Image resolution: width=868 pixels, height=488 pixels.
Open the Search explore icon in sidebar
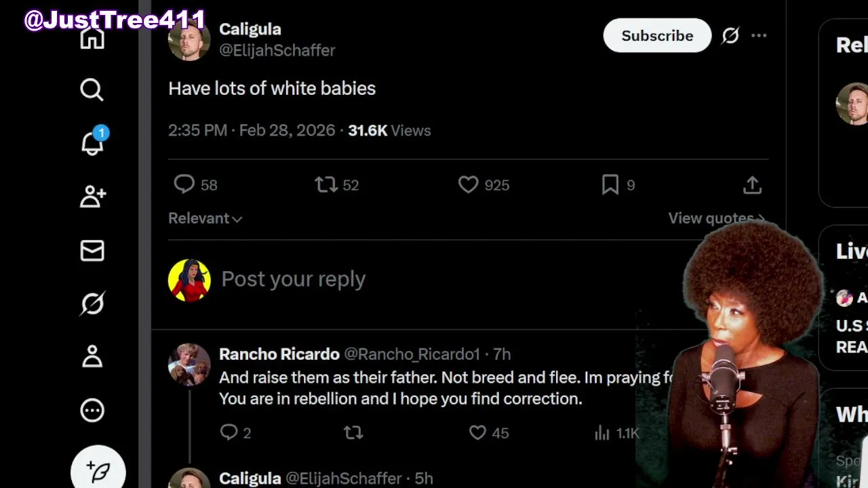pos(92,89)
